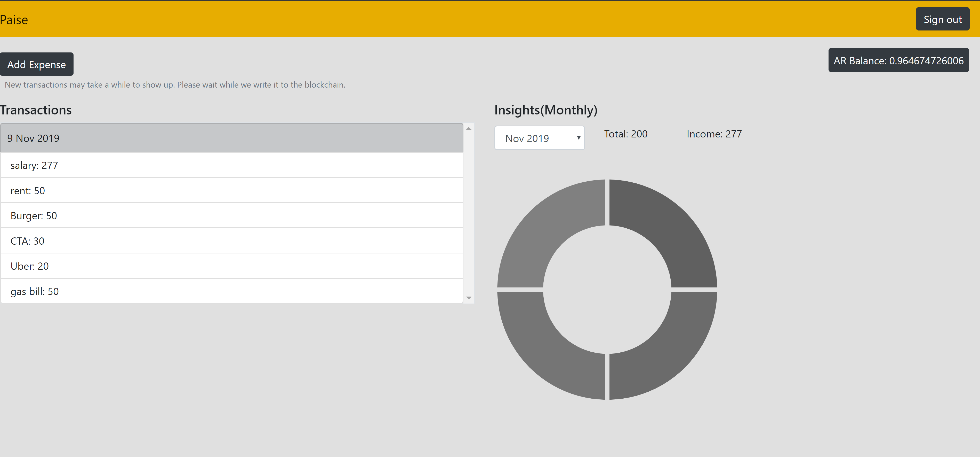Select the 9 Nov 2019 date header
The height and width of the screenshot is (457, 980).
tap(231, 138)
